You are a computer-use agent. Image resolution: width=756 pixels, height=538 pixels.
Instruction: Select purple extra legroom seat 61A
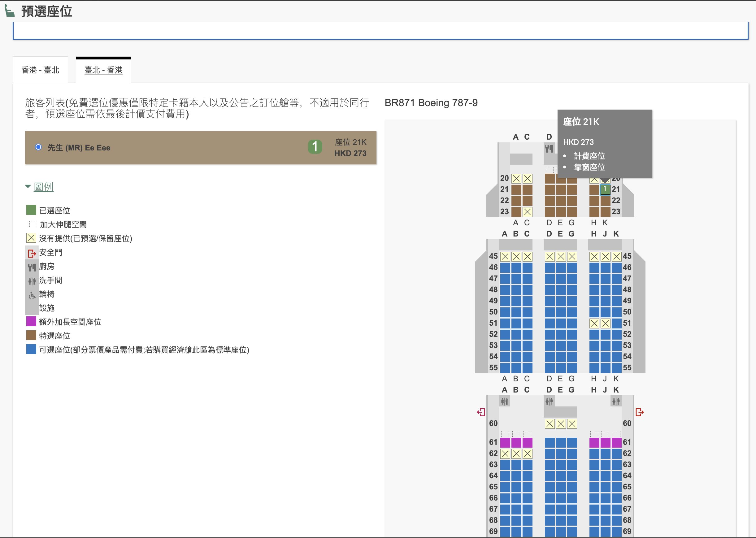505,442
